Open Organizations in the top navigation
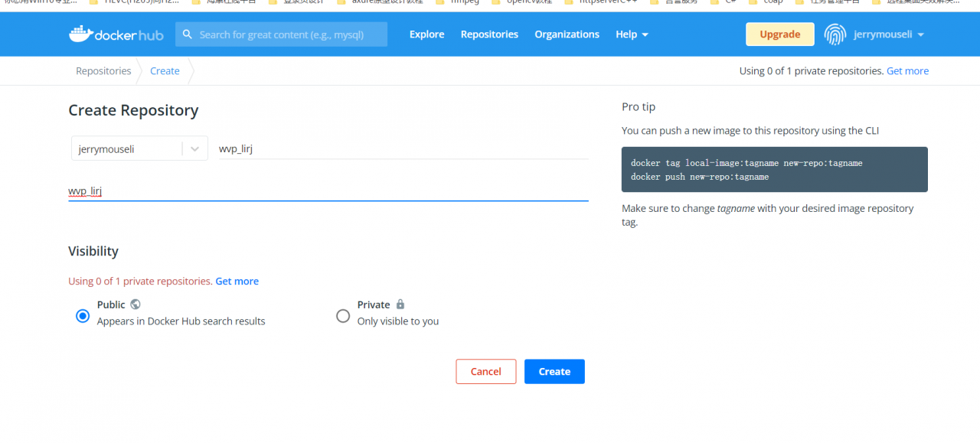 click(x=567, y=34)
